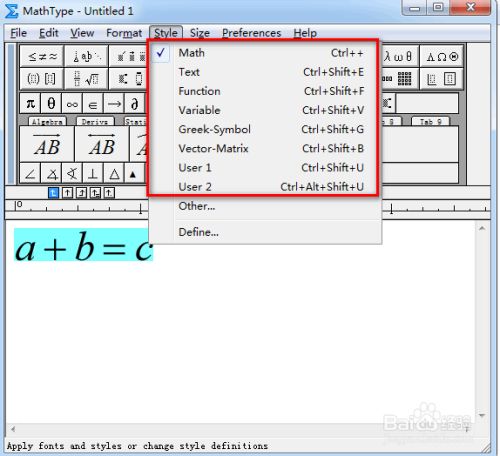The width and height of the screenshot is (500, 456).
Task: Insert the infinity symbol
Action: click(72, 104)
